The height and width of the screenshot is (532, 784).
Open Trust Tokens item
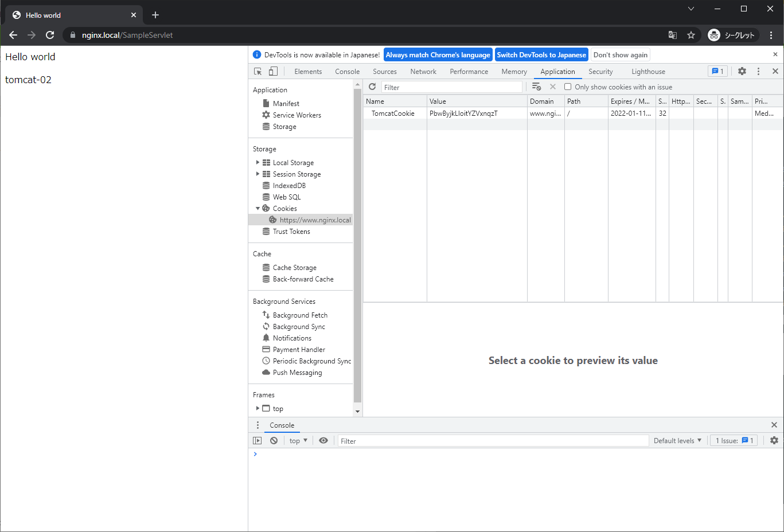(x=291, y=231)
